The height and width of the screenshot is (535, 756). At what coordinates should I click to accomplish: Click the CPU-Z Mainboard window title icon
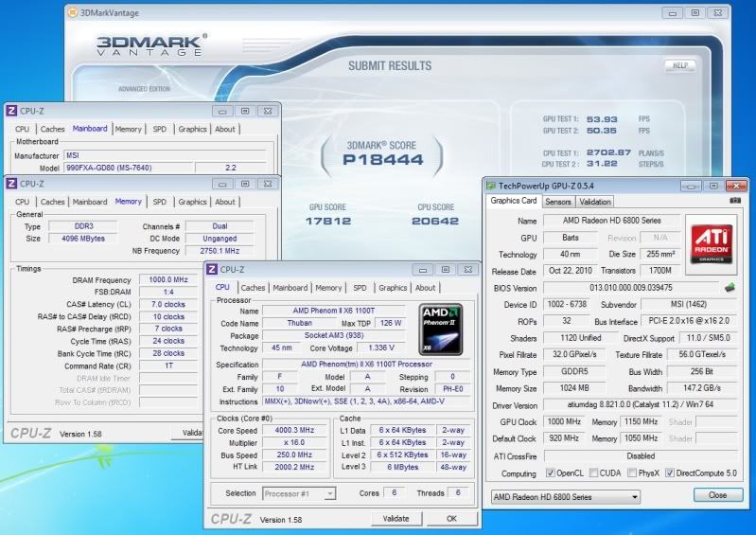tap(11, 111)
